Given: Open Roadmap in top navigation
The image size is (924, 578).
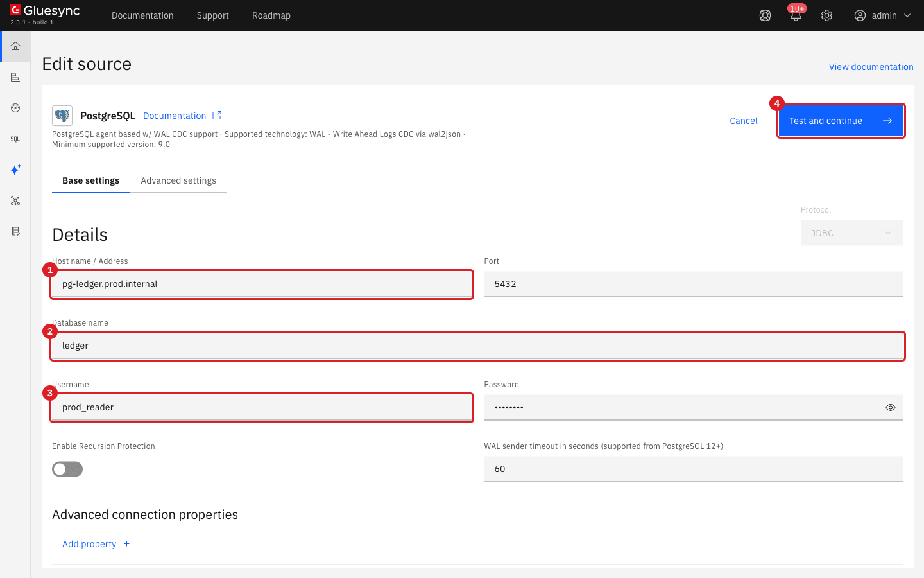Looking at the screenshot, I should pos(271,15).
